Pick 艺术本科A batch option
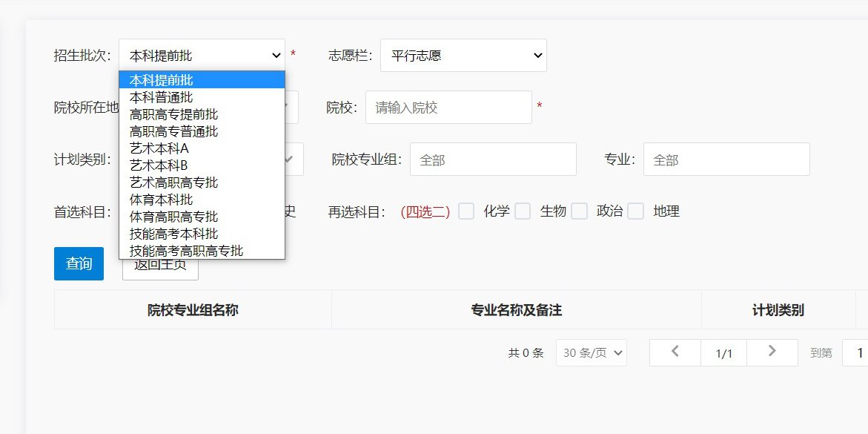868x434 pixels. [202, 148]
